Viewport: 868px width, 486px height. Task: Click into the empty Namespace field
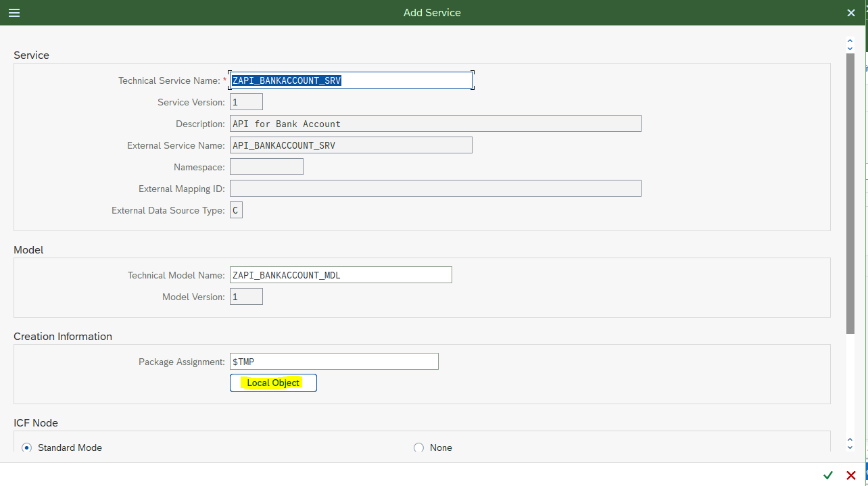(266, 166)
